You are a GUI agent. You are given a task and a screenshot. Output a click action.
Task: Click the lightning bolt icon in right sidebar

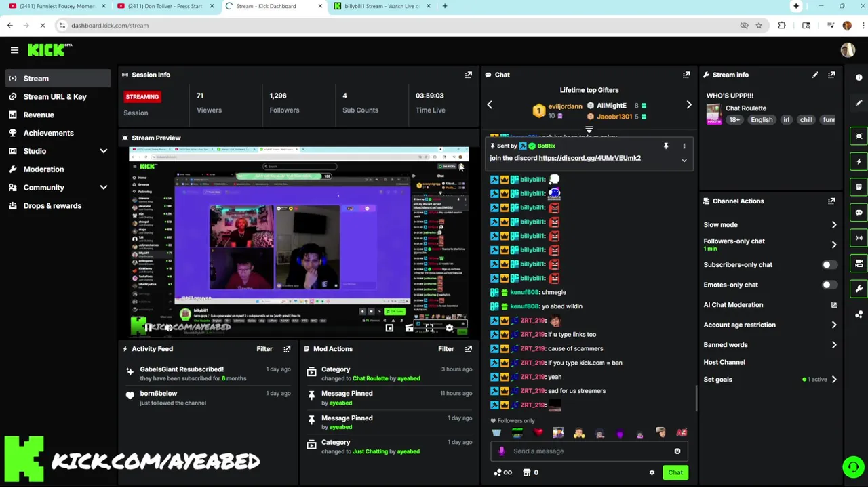tap(859, 162)
